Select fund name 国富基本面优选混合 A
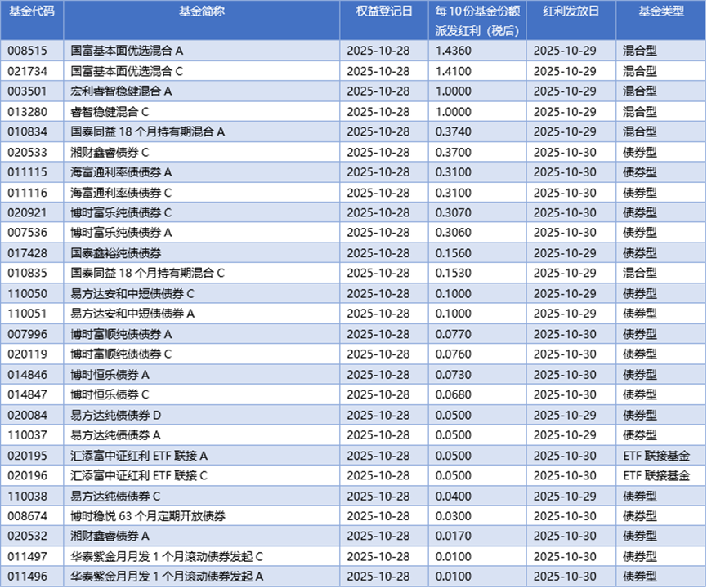The width and height of the screenshot is (707, 588). pyautogui.click(x=127, y=51)
